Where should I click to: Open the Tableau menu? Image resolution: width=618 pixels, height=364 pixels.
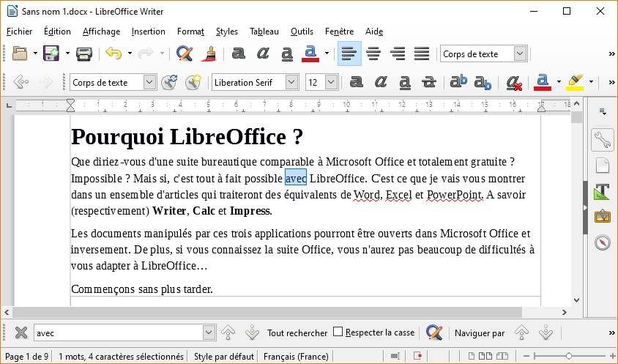pos(264,31)
